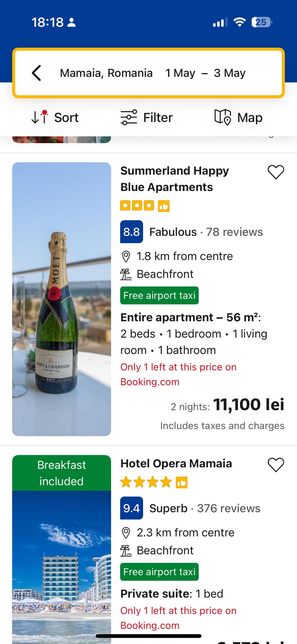
Task: Change the 1 May – 3 May dates
Action: pos(205,73)
